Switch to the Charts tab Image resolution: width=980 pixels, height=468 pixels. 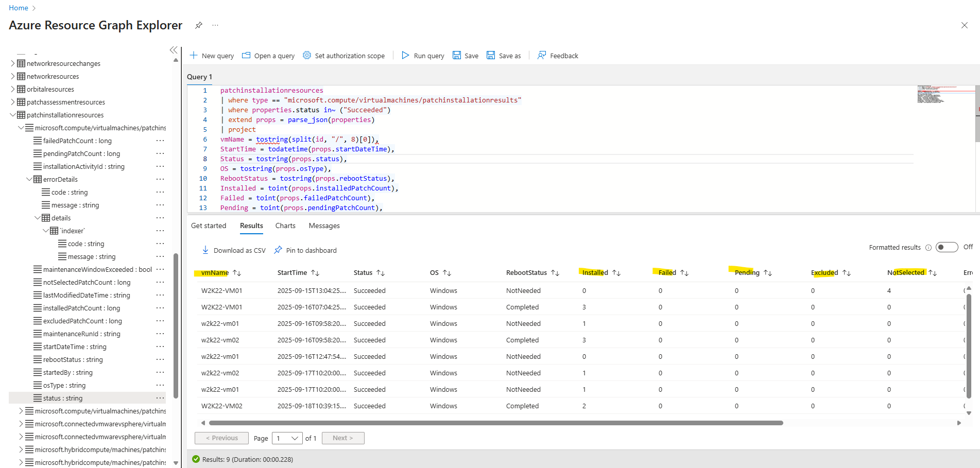coord(285,226)
